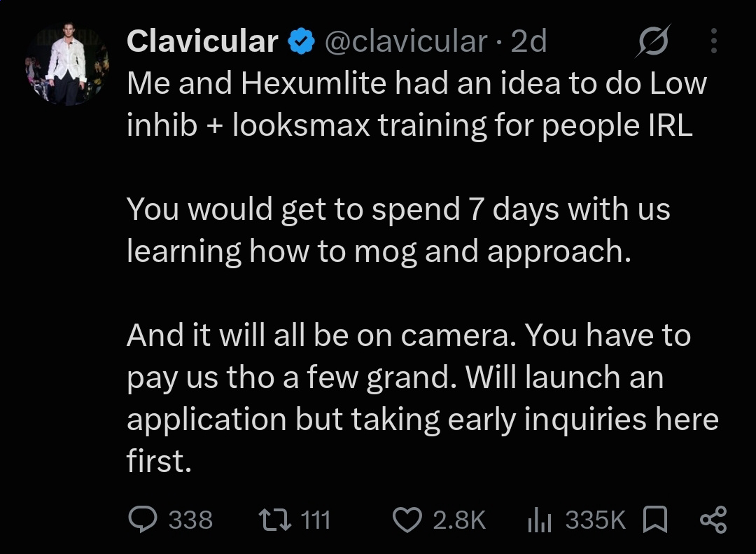Image resolution: width=756 pixels, height=554 pixels.
Task: Click the 335K views count
Action: tap(596, 520)
